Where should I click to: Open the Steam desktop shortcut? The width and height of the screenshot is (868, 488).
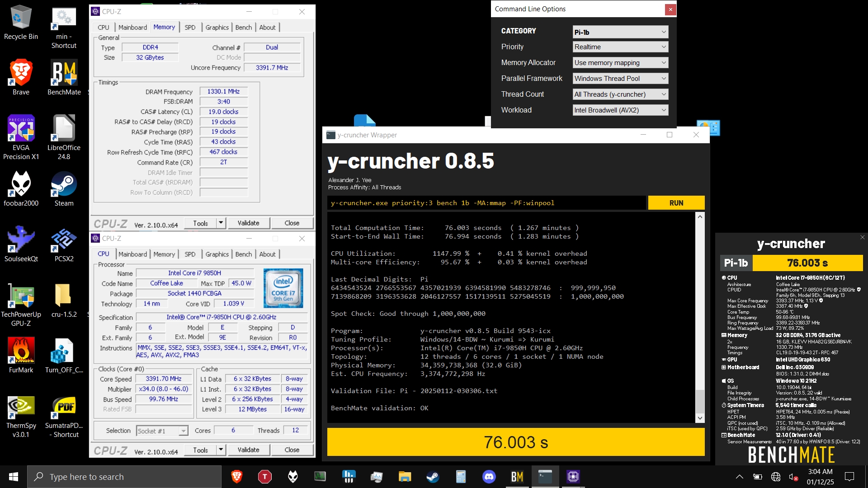64,188
